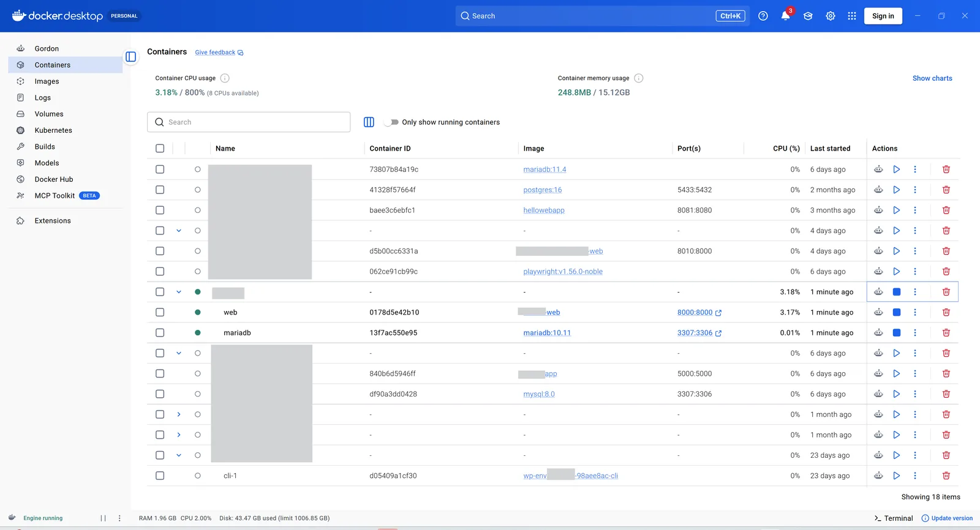Expand the first group started 1 month ago
The height and width of the screenshot is (530, 980).
click(179, 414)
